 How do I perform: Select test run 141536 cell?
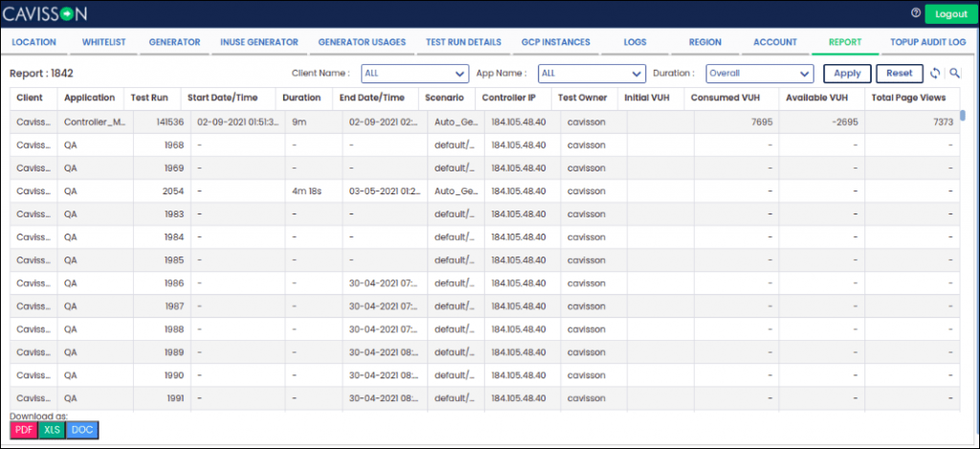click(163, 122)
